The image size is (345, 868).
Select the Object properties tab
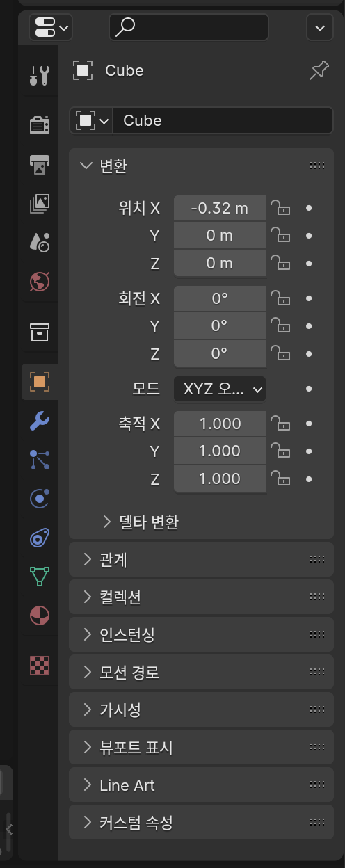40,381
